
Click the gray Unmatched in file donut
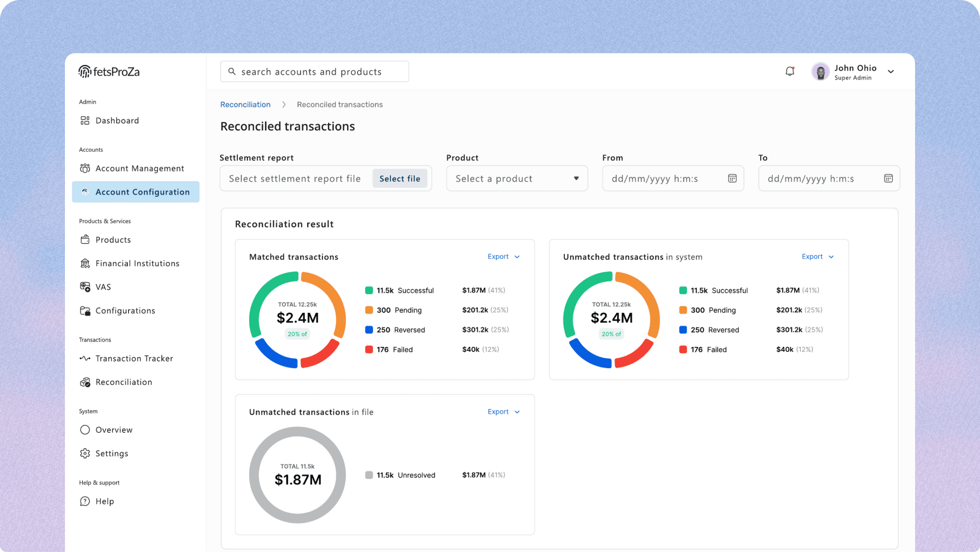pyautogui.click(x=297, y=475)
